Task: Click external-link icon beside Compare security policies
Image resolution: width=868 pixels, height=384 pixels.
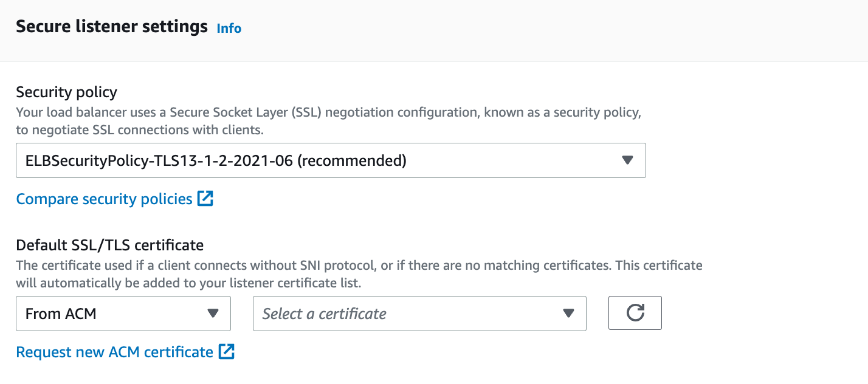Action: tap(205, 199)
